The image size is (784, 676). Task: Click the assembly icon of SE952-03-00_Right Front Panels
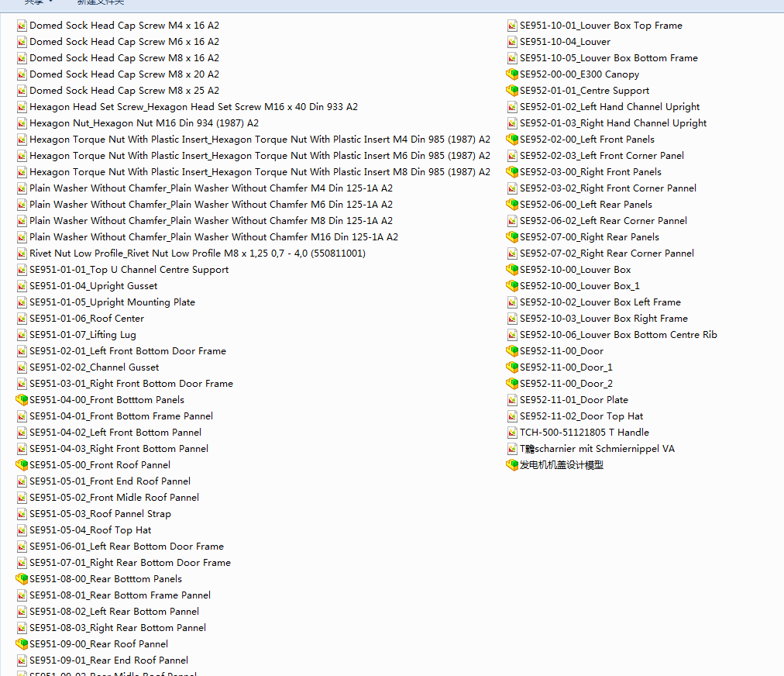[x=512, y=171]
